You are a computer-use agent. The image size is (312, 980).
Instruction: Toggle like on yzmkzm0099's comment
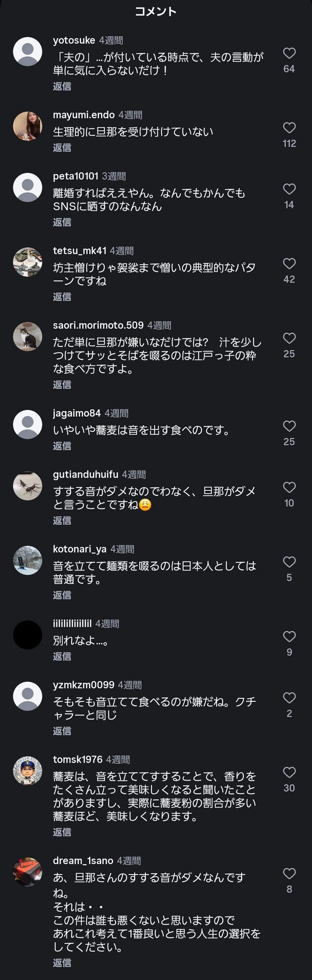point(289,698)
